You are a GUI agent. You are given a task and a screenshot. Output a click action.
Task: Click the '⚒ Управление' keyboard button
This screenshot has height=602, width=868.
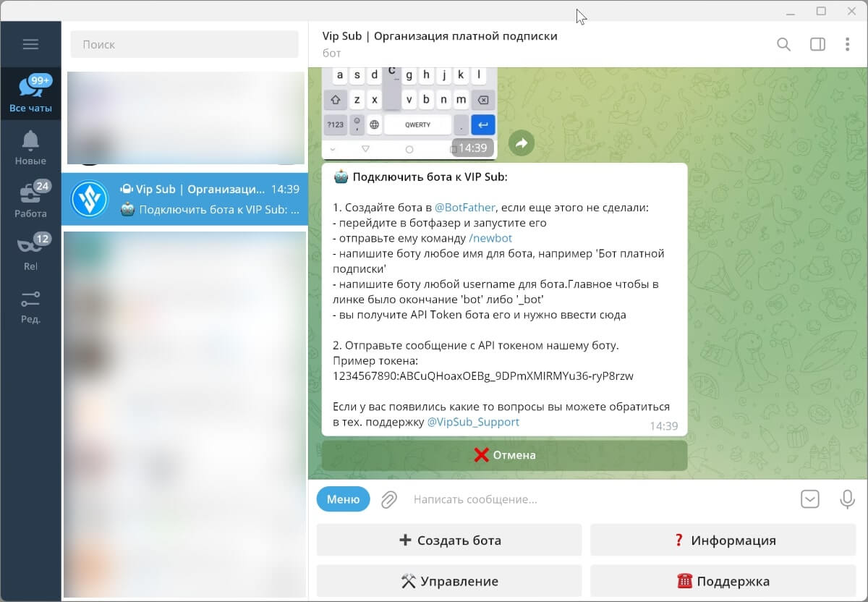pos(449,581)
